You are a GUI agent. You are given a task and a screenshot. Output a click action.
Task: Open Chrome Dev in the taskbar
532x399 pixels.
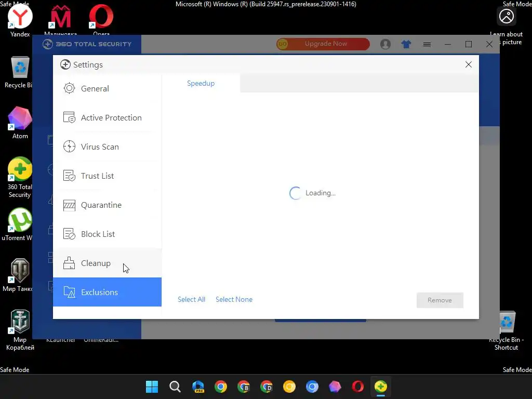coord(267,387)
